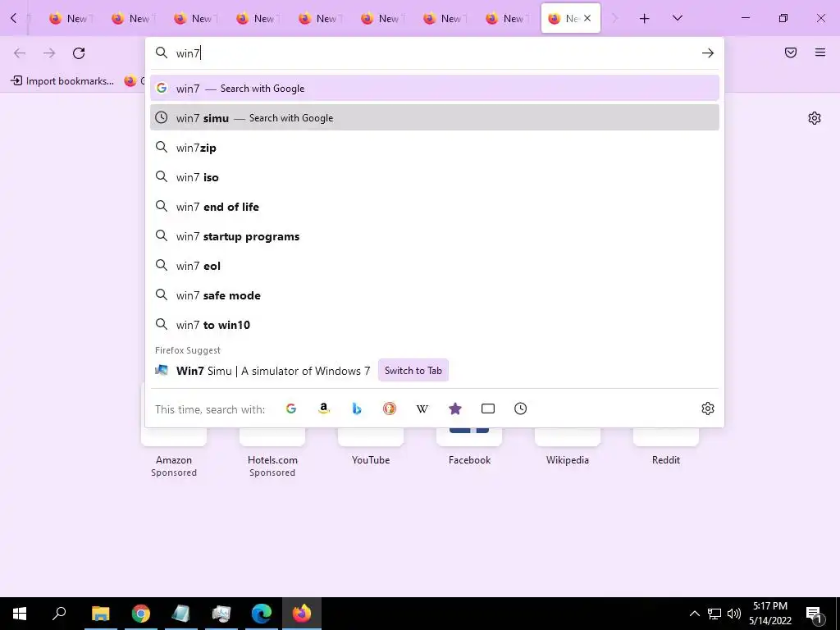The image size is (840, 630).
Task: Open Windows taskbar search
Action: pos(59,614)
